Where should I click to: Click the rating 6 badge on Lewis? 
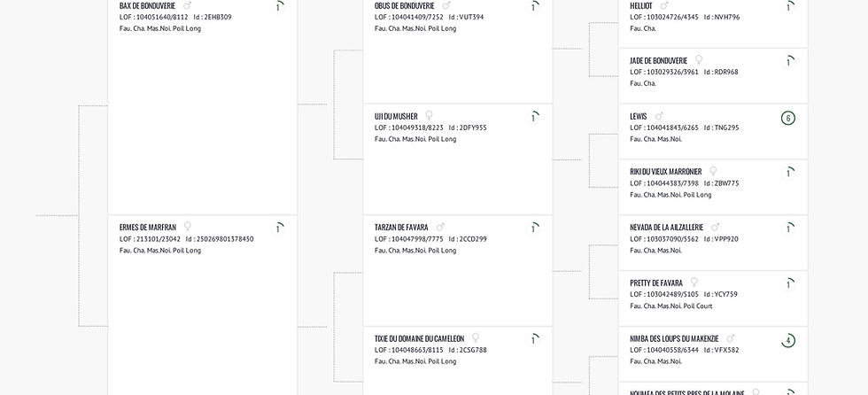(788, 118)
